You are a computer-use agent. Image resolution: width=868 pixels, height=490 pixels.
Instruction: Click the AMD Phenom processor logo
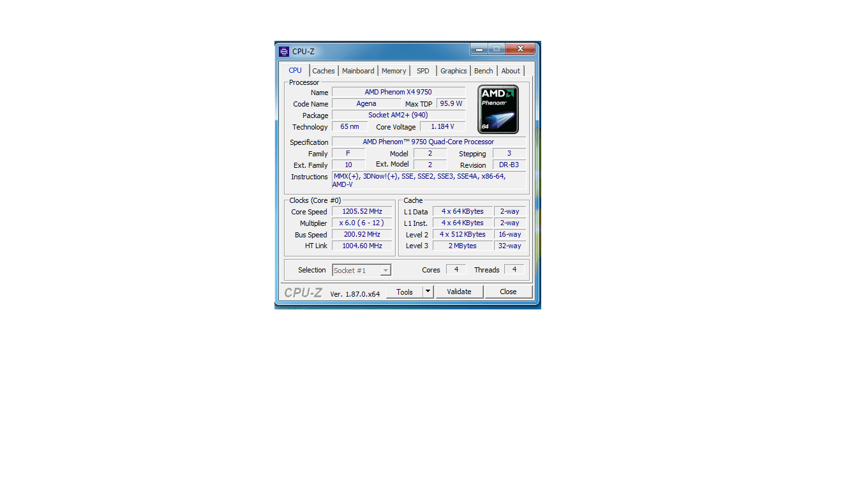tap(498, 108)
